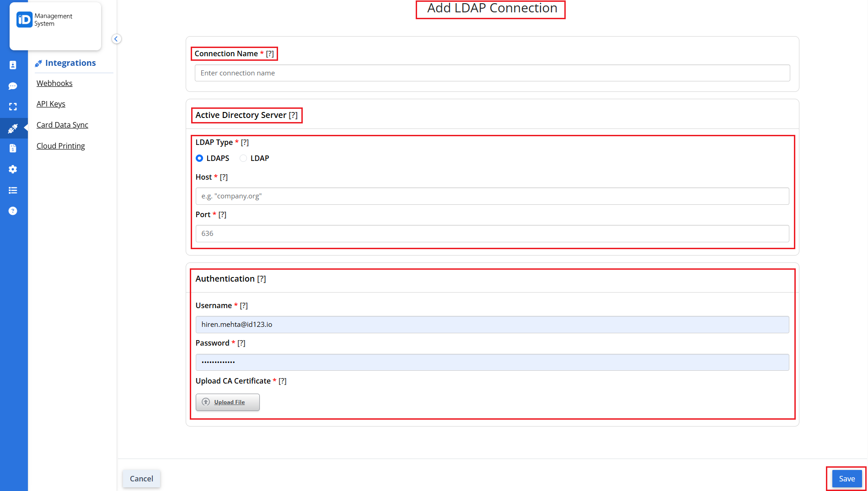Open the settings gear sidebar icon
Image resolution: width=868 pixels, height=491 pixels.
coord(13,169)
